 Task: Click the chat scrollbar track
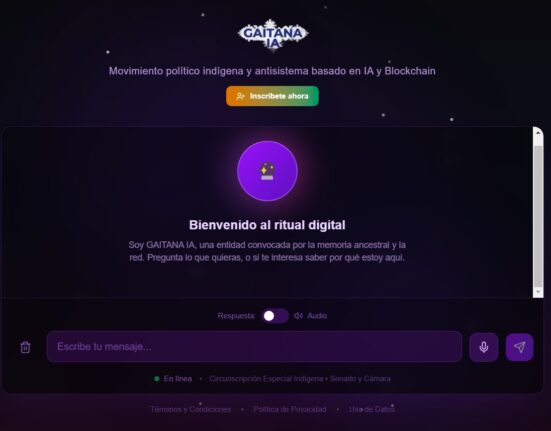pos(538,212)
